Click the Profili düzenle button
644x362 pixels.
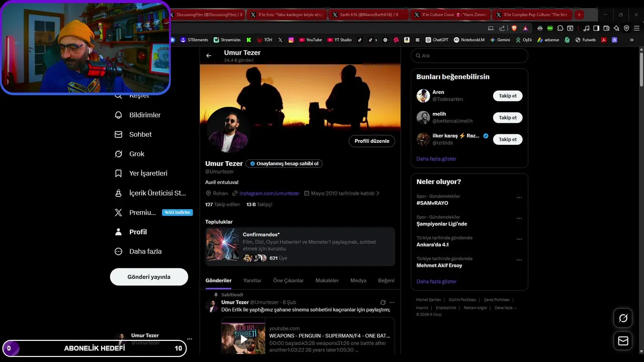point(372,141)
